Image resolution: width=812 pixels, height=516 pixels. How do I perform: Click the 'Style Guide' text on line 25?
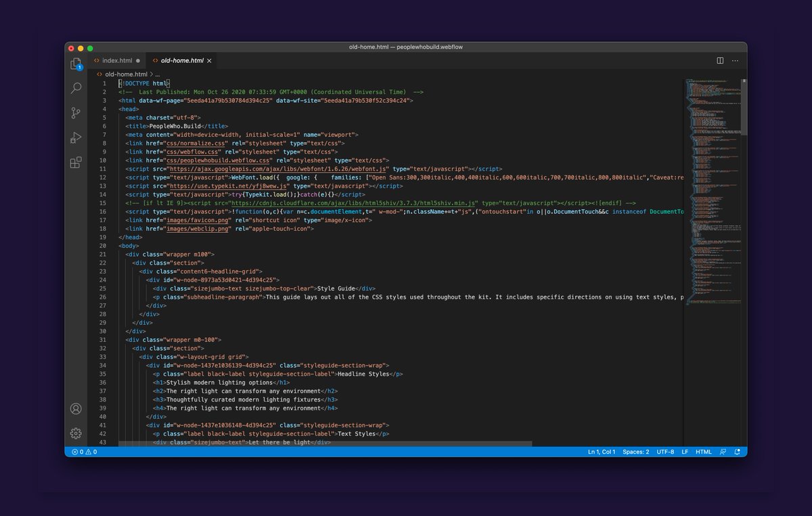coord(336,288)
